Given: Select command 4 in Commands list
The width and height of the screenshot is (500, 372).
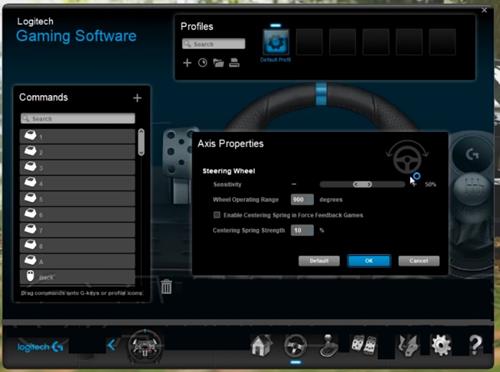Looking at the screenshot, I should (x=78, y=183).
